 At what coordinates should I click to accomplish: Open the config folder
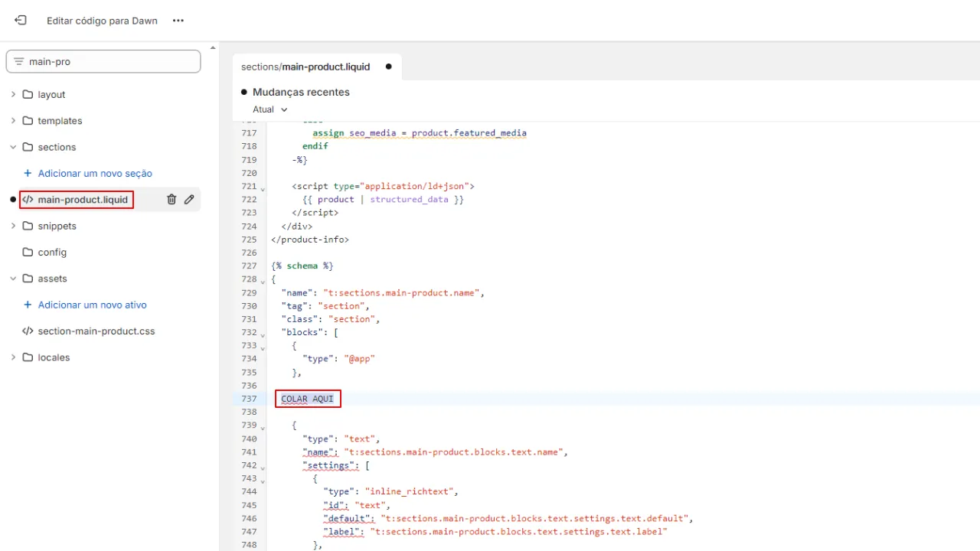pyautogui.click(x=52, y=253)
